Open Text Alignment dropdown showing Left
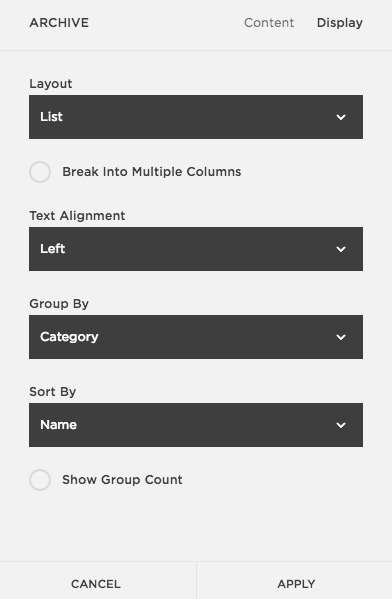392x599 pixels. pos(196,249)
